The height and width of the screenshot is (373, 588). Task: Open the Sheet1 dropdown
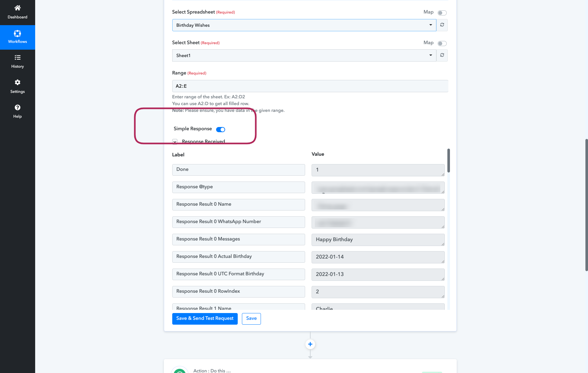pyautogui.click(x=304, y=55)
